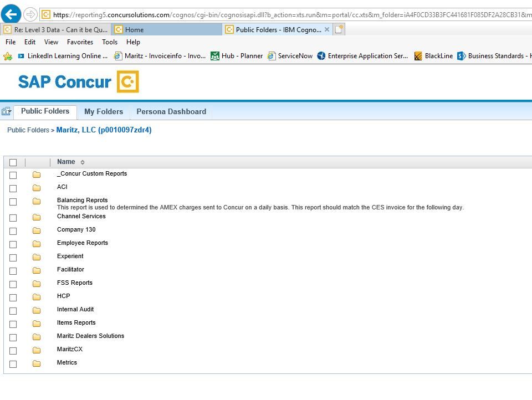Viewport: 532px width, 400px height.
Task: Click the folder icon for HCP
Action: [37, 297]
